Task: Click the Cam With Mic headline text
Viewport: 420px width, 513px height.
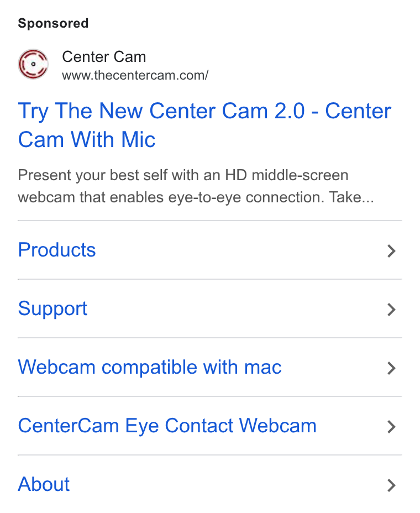Action: pyautogui.click(x=87, y=140)
